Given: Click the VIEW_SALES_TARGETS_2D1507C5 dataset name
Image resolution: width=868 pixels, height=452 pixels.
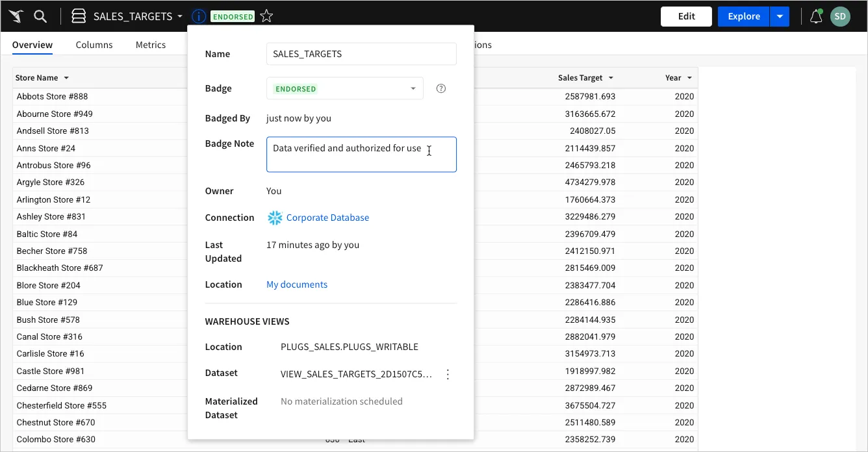Looking at the screenshot, I should coord(356,374).
